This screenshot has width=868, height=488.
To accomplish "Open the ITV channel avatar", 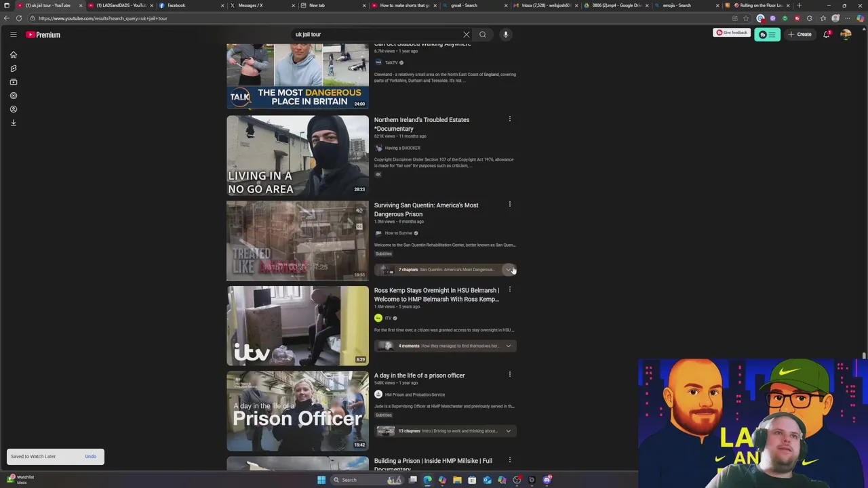I will [x=378, y=318].
